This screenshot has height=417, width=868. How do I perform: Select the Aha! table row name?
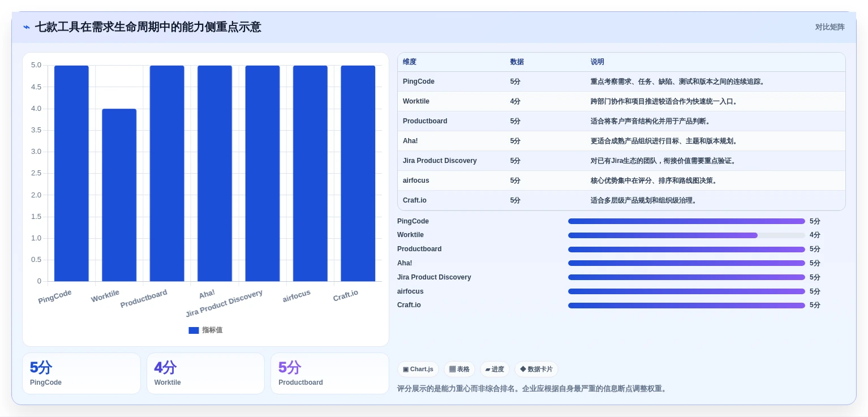coord(410,141)
